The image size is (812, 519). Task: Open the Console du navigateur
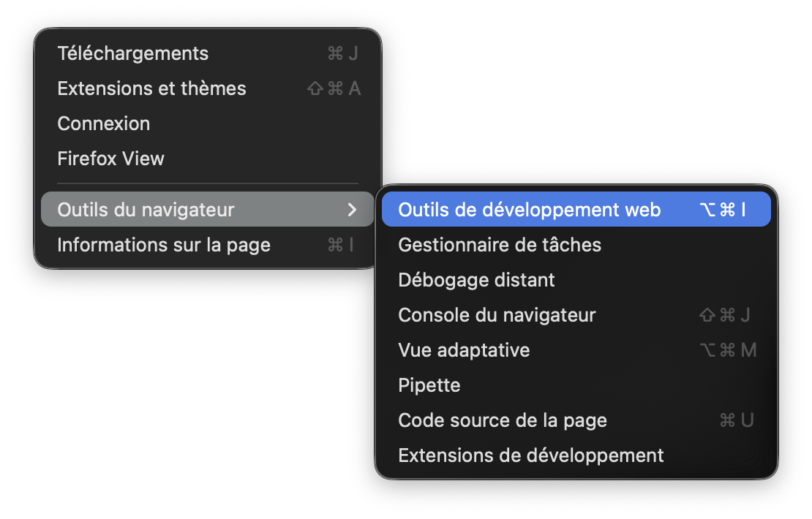point(497,315)
